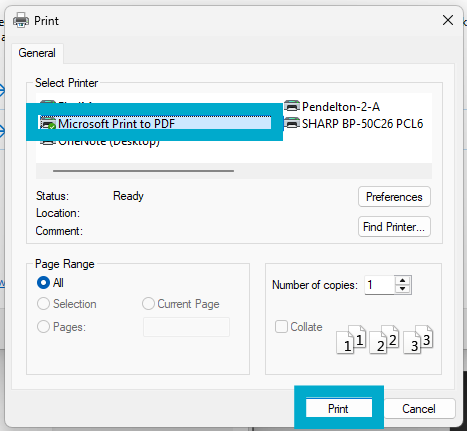
Task: Click the Ready status text
Action: (128, 196)
